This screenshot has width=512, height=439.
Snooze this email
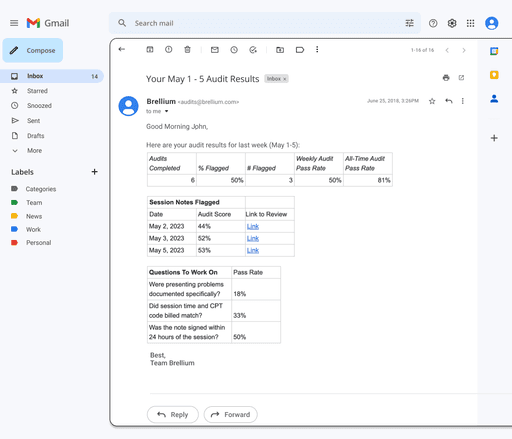[234, 50]
